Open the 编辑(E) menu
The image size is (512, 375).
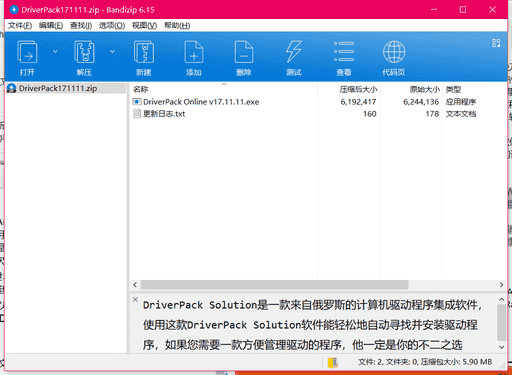coord(51,25)
